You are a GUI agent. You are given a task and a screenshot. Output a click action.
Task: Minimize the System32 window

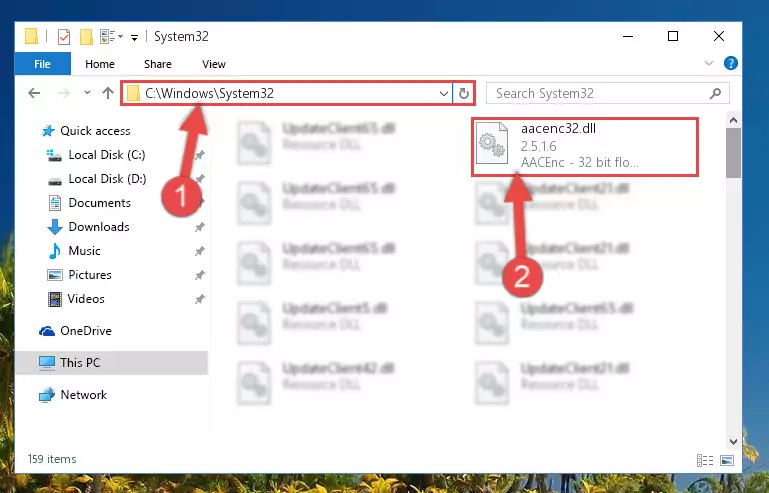pos(628,36)
